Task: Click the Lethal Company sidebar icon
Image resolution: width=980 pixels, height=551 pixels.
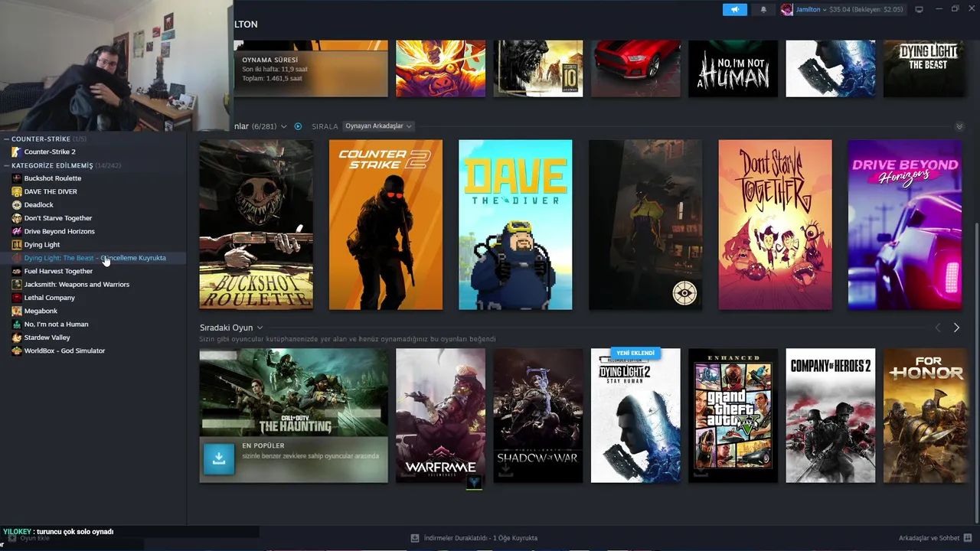Action: tap(17, 298)
